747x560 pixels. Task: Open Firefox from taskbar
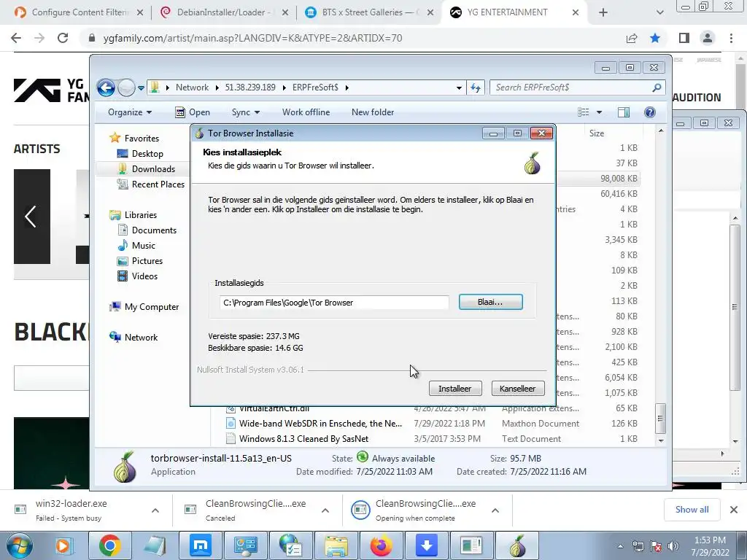(x=382, y=545)
